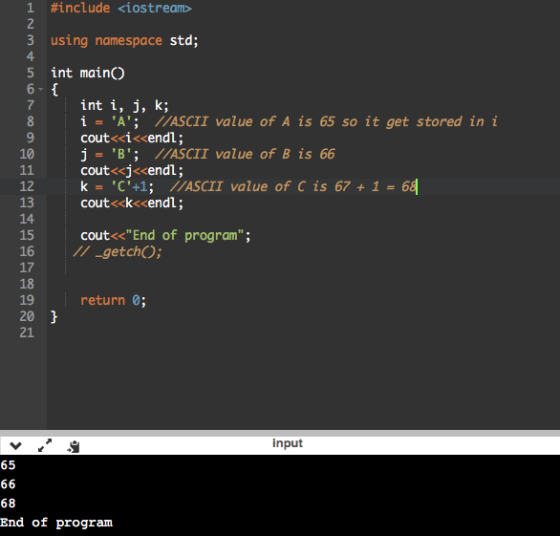560x536 pixels.
Task: Click closing brace on line 20
Action: pos(54,316)
